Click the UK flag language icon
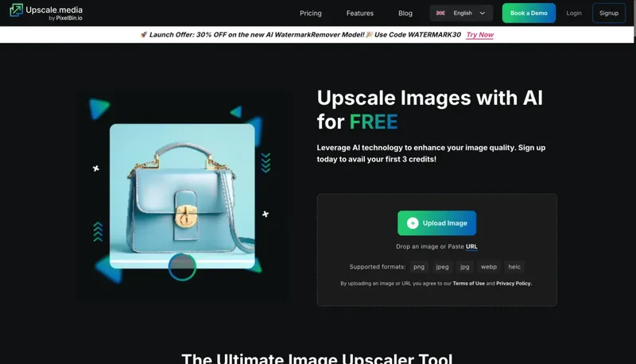Viewport: 636px width, 364px height. pyautogui.click(x=440, y=14)
